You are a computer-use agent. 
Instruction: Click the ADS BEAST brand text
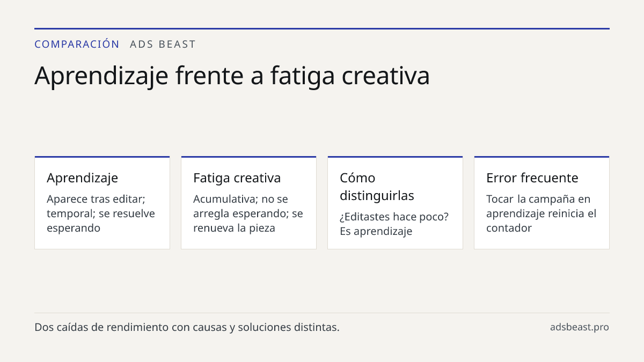tap(163, 44)
